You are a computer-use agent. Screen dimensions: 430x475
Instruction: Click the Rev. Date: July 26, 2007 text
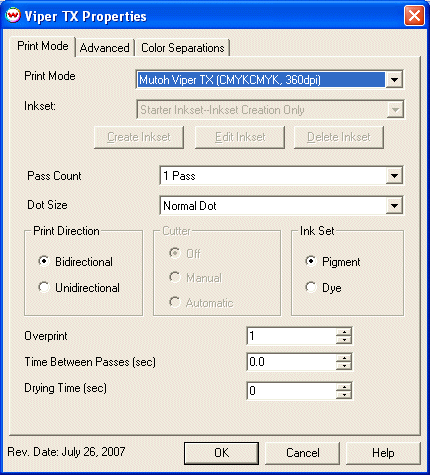[66, 452]
